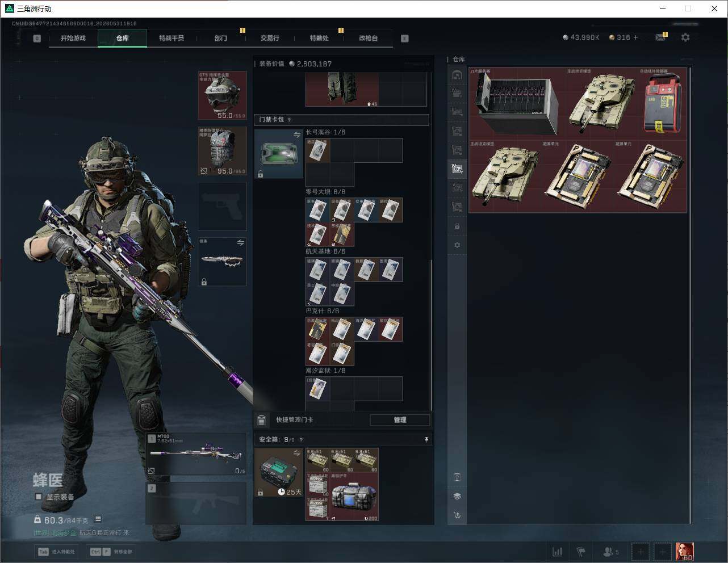Click the next tab arrow right of 改枪台
Viewport: 728px width, 563px height.
click(405, 39)
